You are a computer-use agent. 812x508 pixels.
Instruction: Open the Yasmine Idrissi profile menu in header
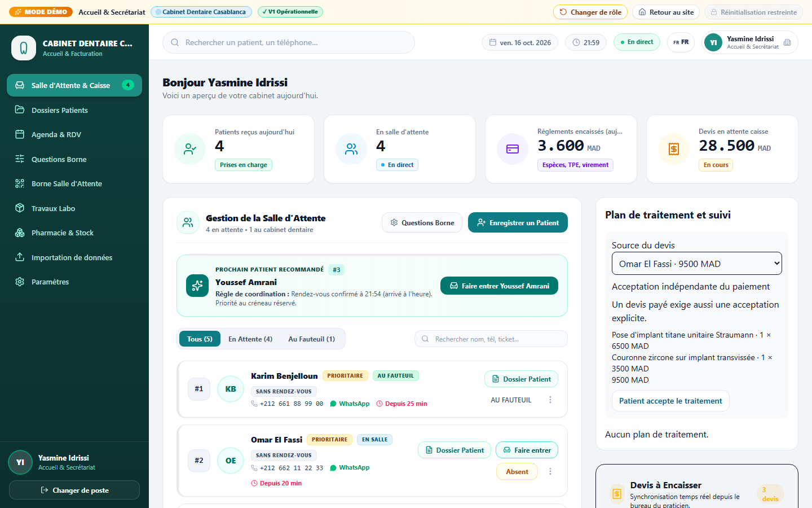(x=750, y=42)
